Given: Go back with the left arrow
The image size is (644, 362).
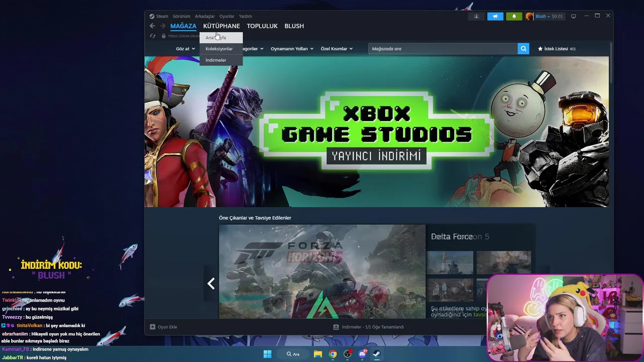Looking at the screenshot, I should coord(152,26).
